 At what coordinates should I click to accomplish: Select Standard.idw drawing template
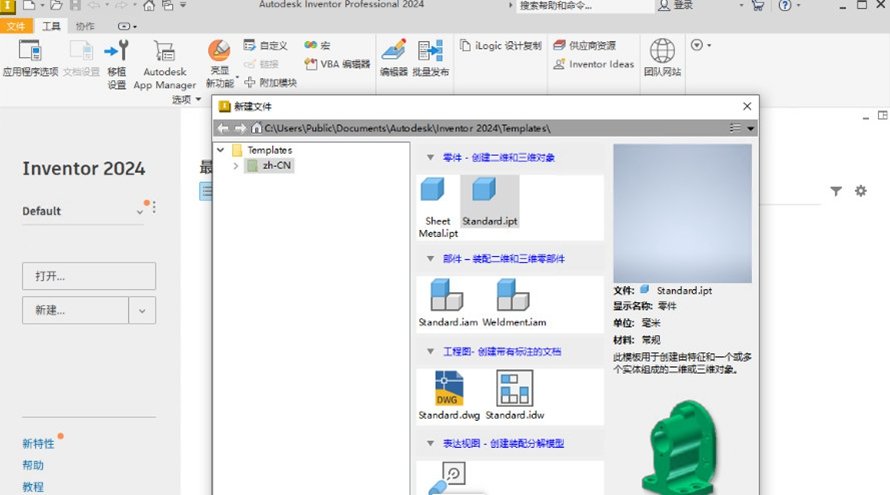(515, 396)
